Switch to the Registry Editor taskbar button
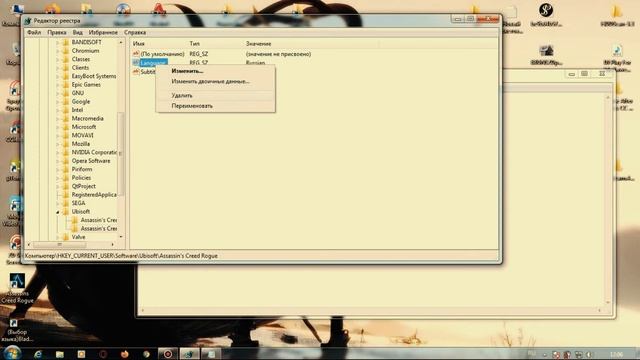Viewport: 640px width, 360px height. [189, 354]
